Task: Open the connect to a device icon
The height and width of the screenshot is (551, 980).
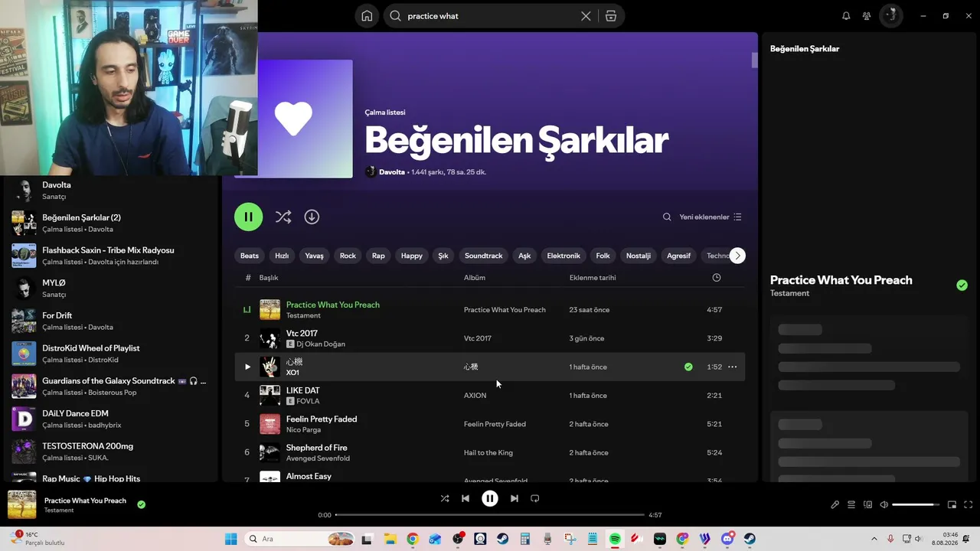Action: [x=868, y=505]
